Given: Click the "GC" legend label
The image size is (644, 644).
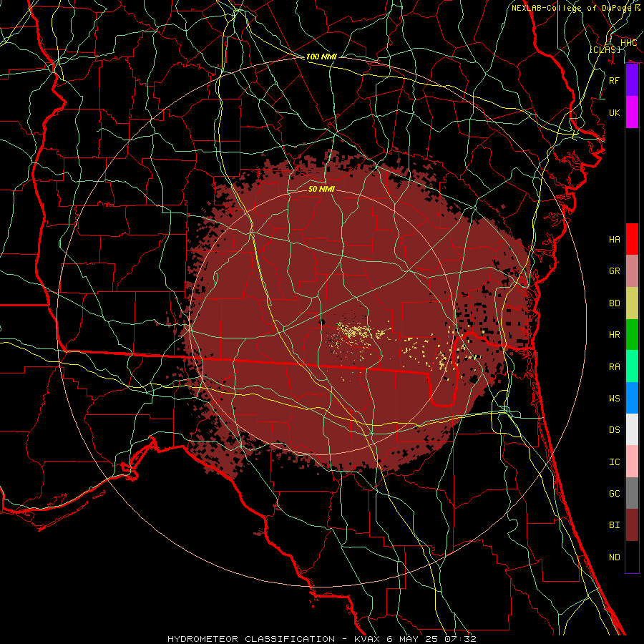Looking at the screenshot, I should (x=614, y=494).
